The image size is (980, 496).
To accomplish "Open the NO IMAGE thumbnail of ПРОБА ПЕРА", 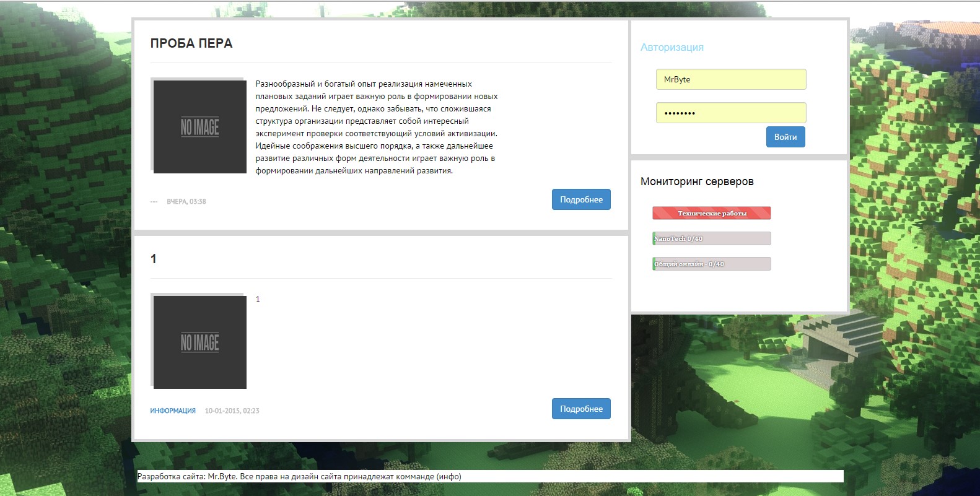I will (199, 126).
